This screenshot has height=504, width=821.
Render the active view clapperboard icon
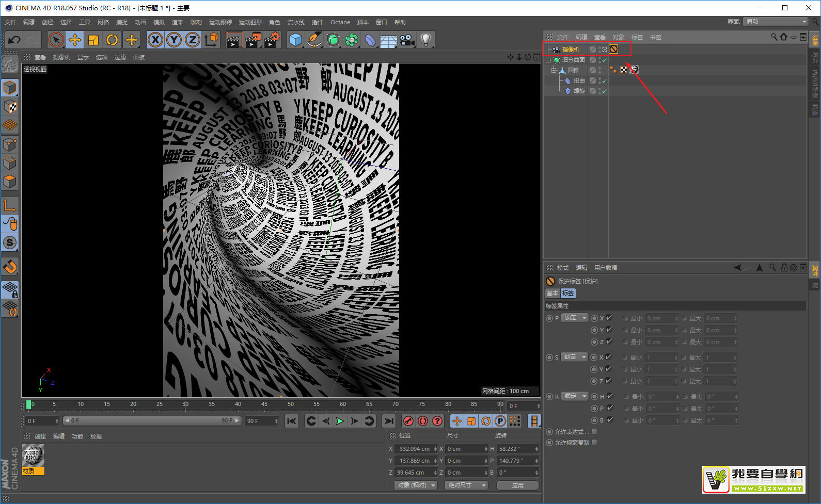[234, 40]
